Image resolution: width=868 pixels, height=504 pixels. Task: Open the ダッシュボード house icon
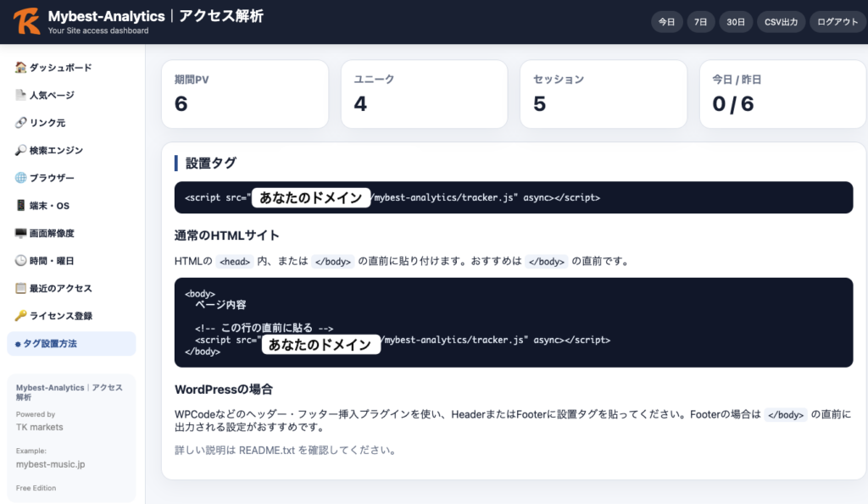click(20, 68)
